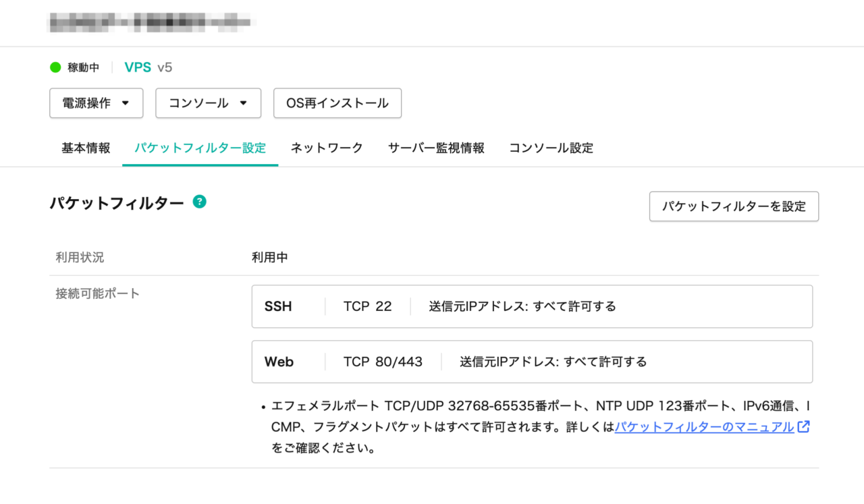Click the OS再インストール button
Viewport: 864px width, 504px height.
tap(337, 103)
